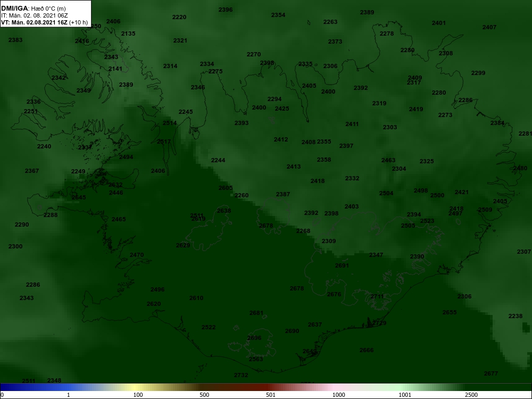Click the map value "2299"
Screen dimensions: 532x399
tap(478, 73)
